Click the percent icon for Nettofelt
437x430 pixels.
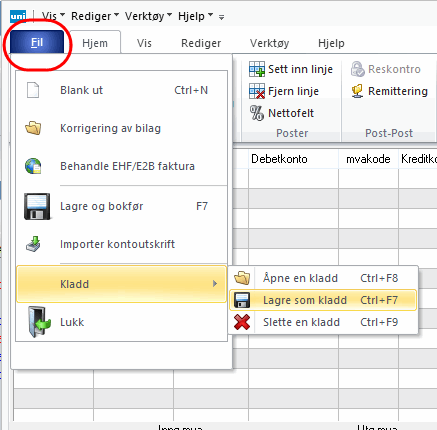257,113
